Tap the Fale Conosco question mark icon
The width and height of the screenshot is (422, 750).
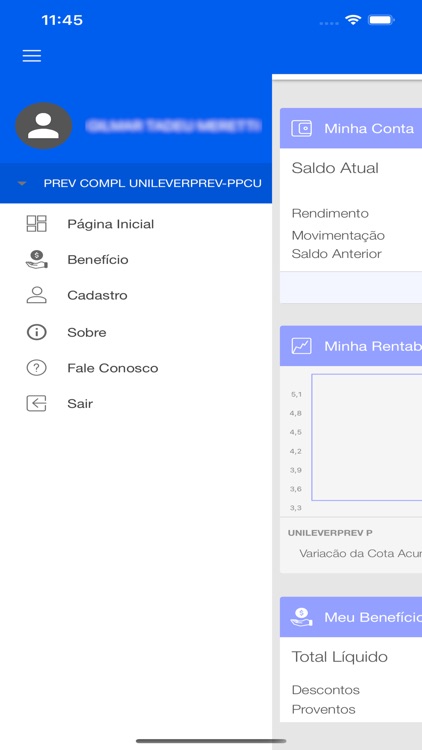coord(36,368)
